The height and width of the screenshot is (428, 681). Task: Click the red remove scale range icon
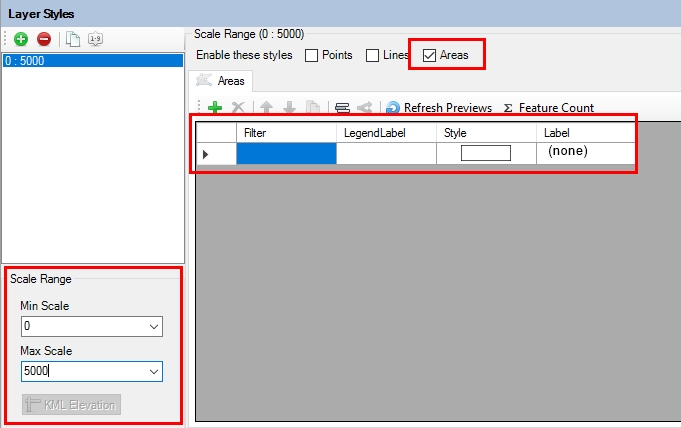(x=43, y=39)
